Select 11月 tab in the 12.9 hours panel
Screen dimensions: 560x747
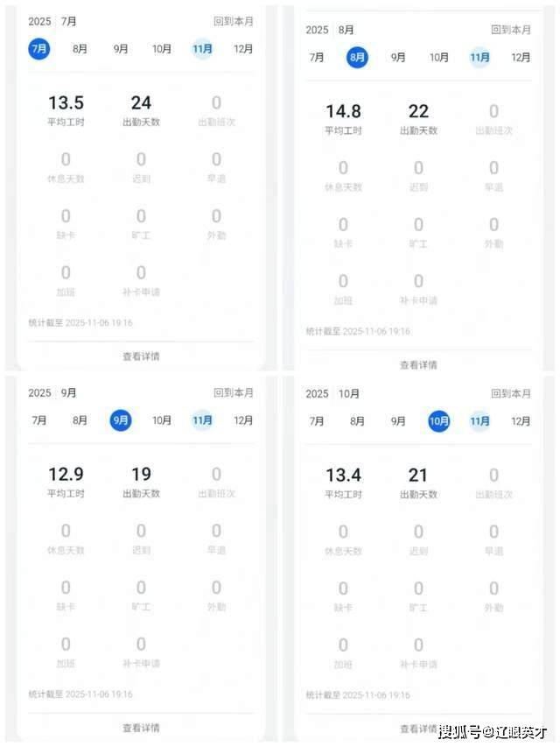pyautogui.click(x=202, y=420)
